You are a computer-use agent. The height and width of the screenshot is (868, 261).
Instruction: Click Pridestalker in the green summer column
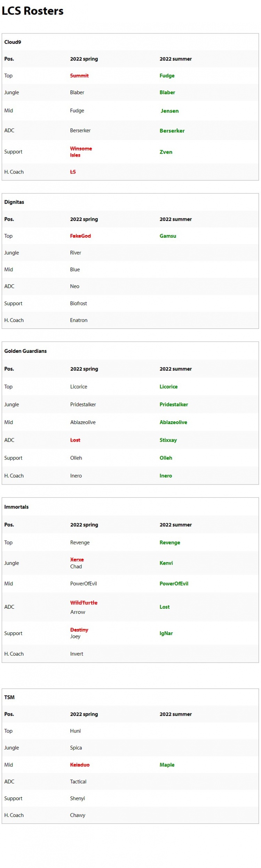click(174, 404)
